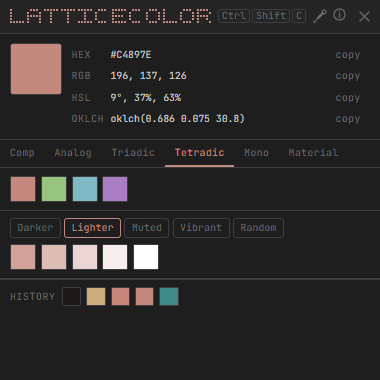Pick the purple tetradic swatch
Screen dimensions: 380x380
pyautogui.click(x=115, y=189)
